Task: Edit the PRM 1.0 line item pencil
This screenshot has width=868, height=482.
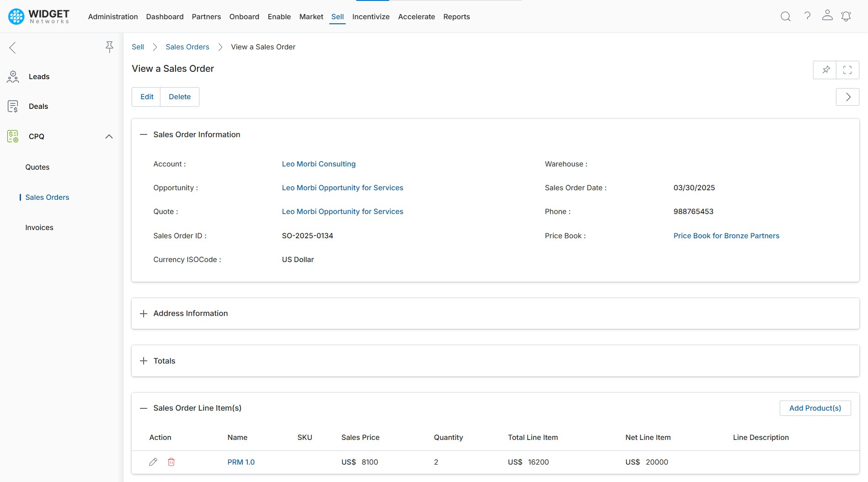Action: coord(153,462)
